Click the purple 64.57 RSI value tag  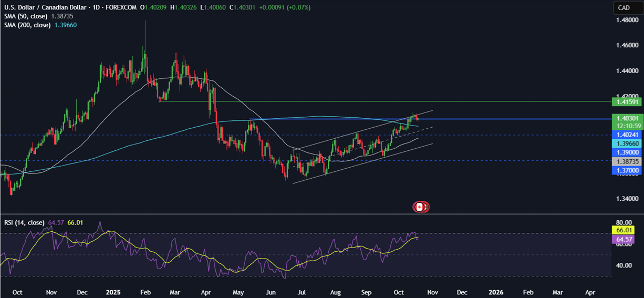[x=623, y=239]
